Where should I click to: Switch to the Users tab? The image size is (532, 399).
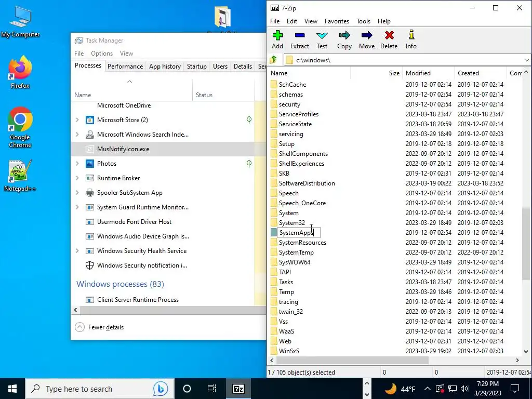coord(220,66)
